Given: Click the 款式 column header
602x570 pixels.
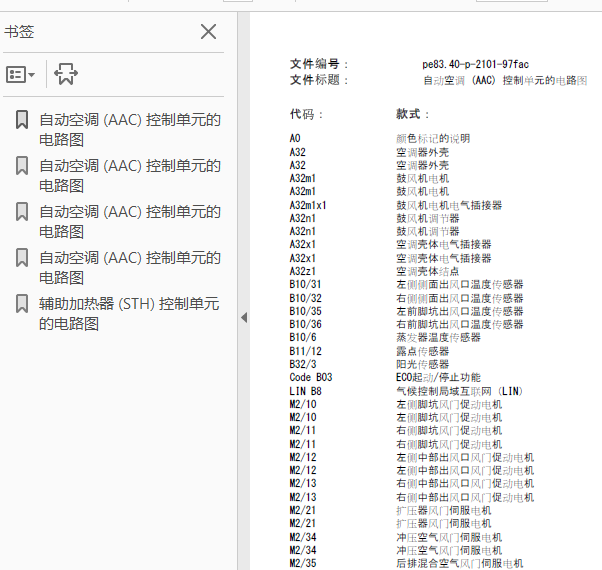Looking at the screenshot, I should [x=412, y=114].
